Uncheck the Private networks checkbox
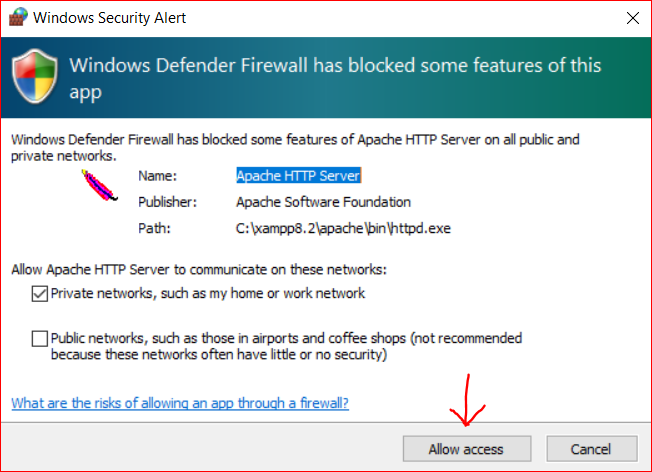652x472 pixels. tap(40, 294)
